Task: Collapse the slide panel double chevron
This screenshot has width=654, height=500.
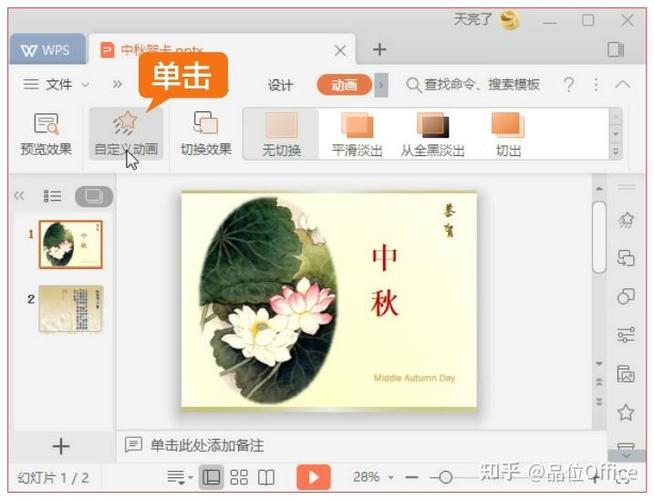Action: [19, 195]
